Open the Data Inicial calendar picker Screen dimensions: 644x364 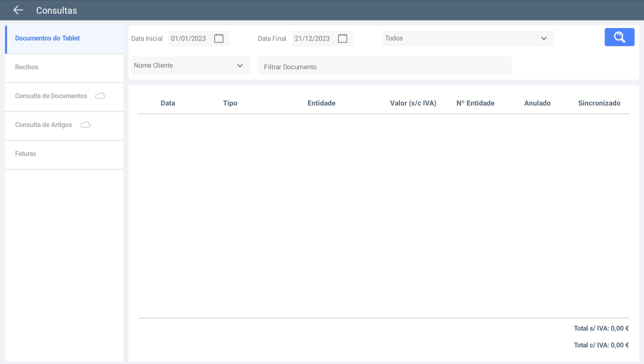click(x=219, y=38)
